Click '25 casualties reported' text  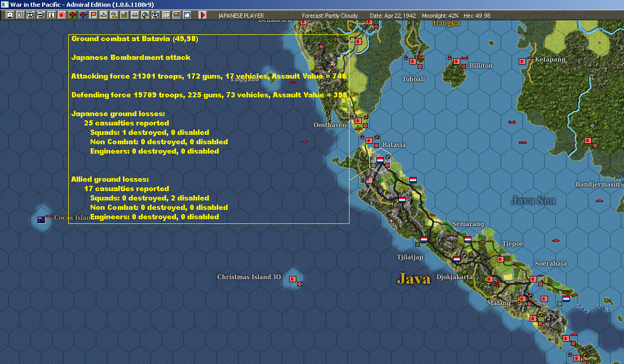[x=127, y=123]
